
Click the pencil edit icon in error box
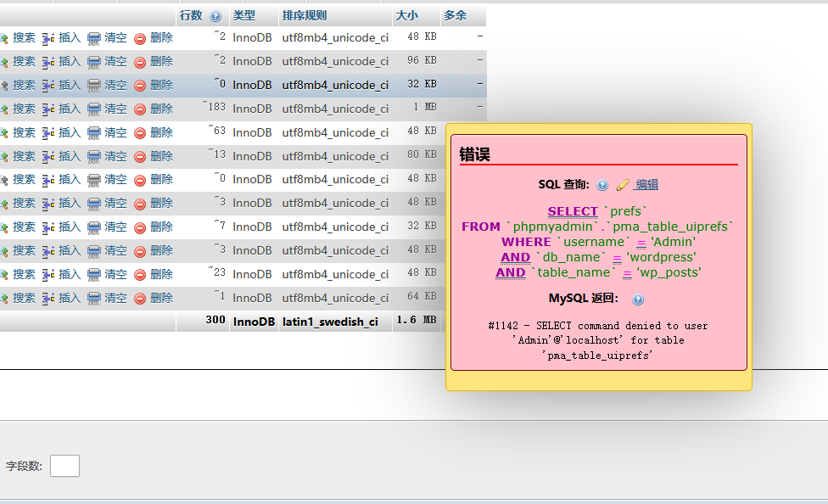tap(623, 185)
